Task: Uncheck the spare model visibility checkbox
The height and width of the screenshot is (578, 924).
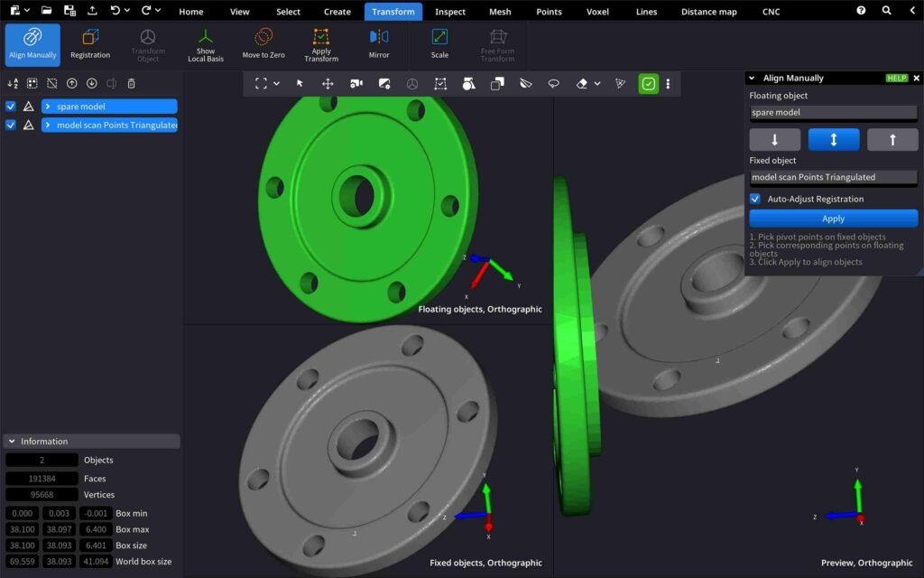Action: coord(11,107)
